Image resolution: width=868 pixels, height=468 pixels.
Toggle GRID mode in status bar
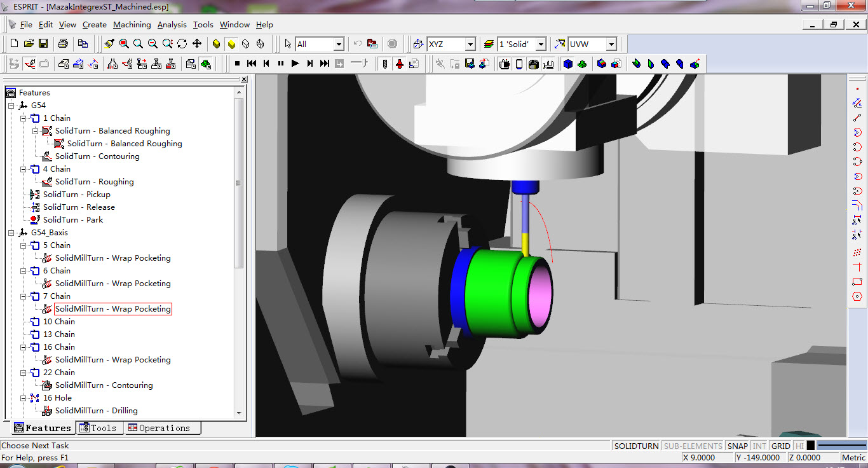pyautogui.click(x=781, y=446)
